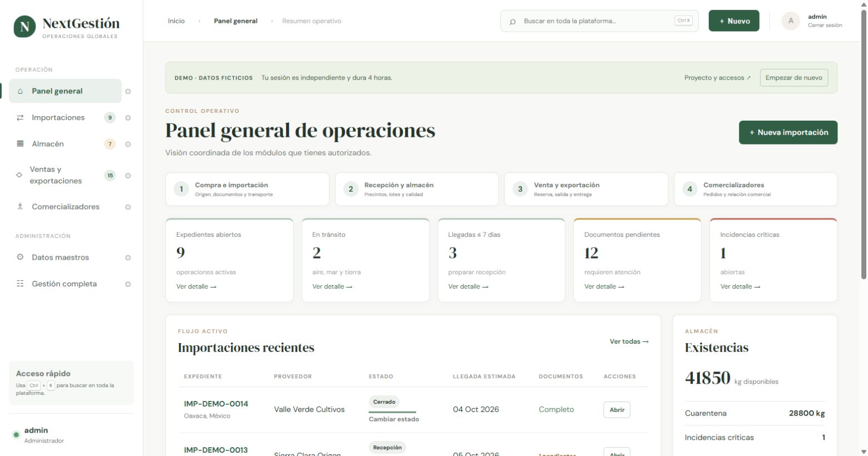Click the + Nueva importación button

pos(788,132)
